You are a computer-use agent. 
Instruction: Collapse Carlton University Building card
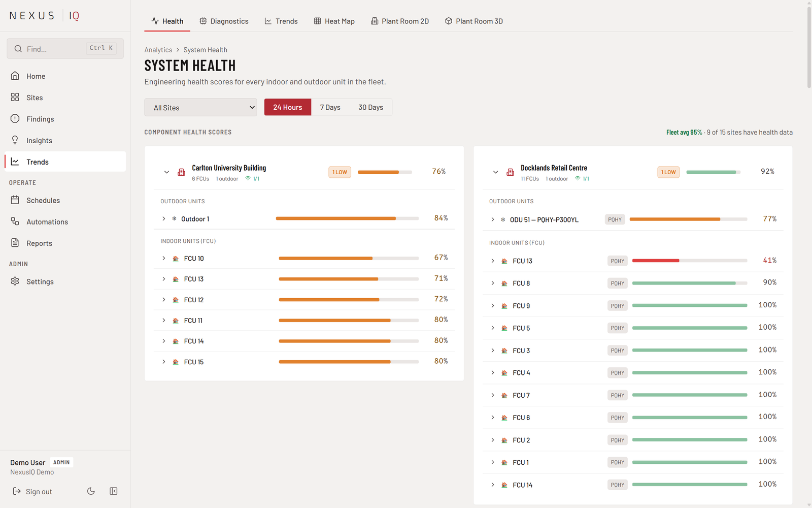coord(166,172)
